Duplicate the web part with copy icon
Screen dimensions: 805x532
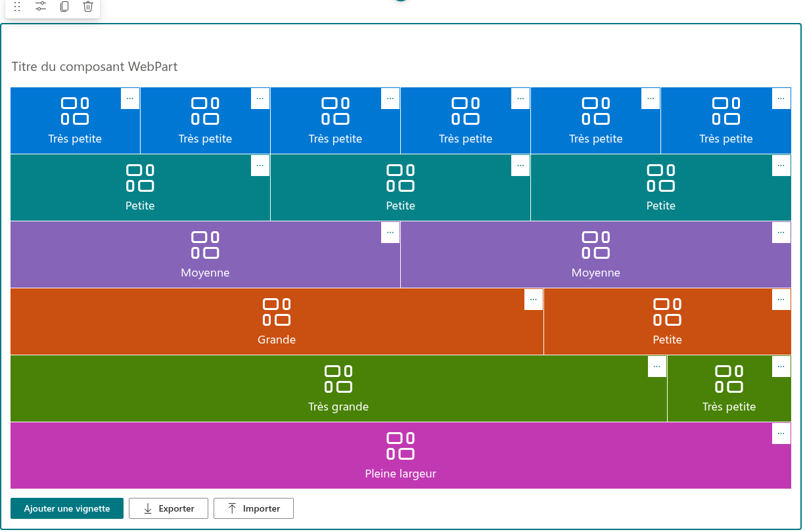[x=64, y=7]
